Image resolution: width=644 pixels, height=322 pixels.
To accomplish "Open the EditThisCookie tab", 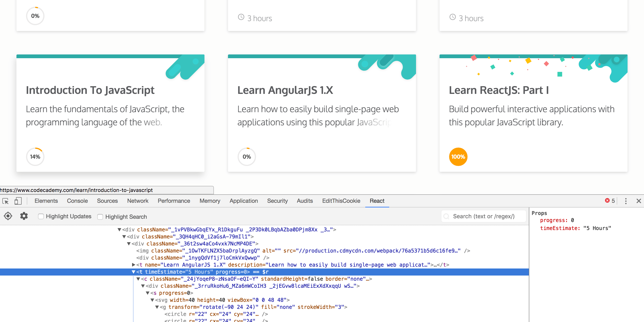I will (341, 201).
